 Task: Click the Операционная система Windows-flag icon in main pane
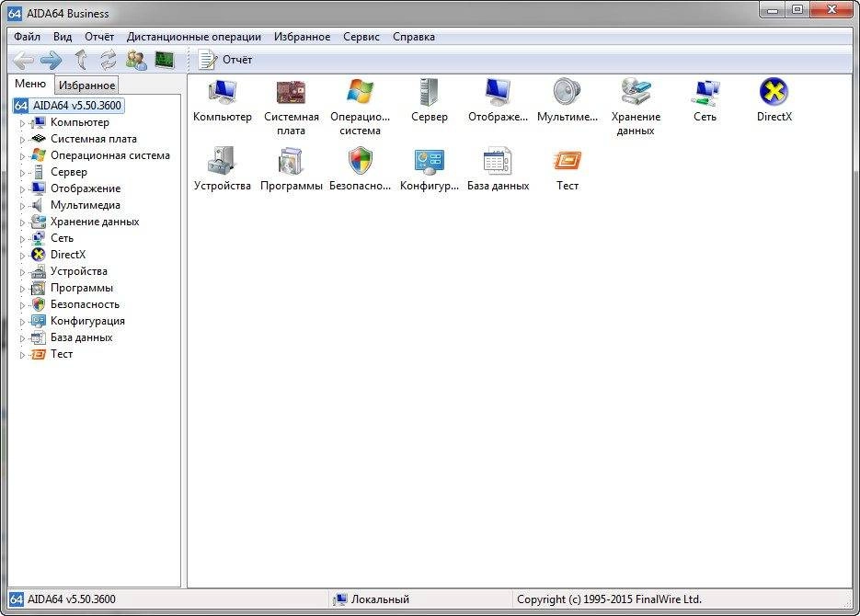tap(360, 91)
